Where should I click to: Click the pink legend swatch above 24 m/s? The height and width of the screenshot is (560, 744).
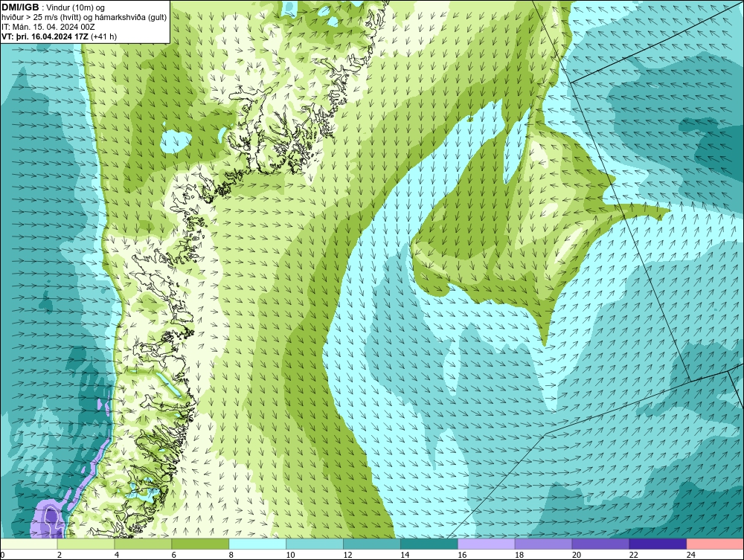[x=715, y=544]
